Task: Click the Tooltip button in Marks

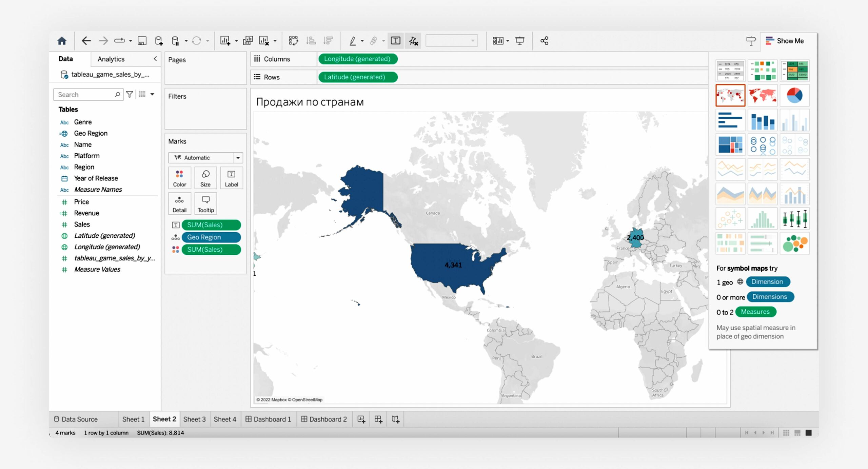Action: coord(205,204)
